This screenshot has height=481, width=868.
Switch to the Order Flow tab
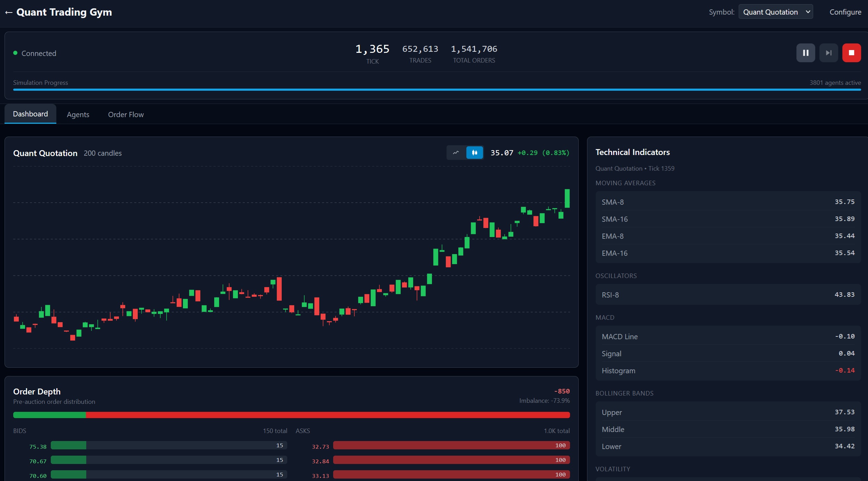click(126, 114)
